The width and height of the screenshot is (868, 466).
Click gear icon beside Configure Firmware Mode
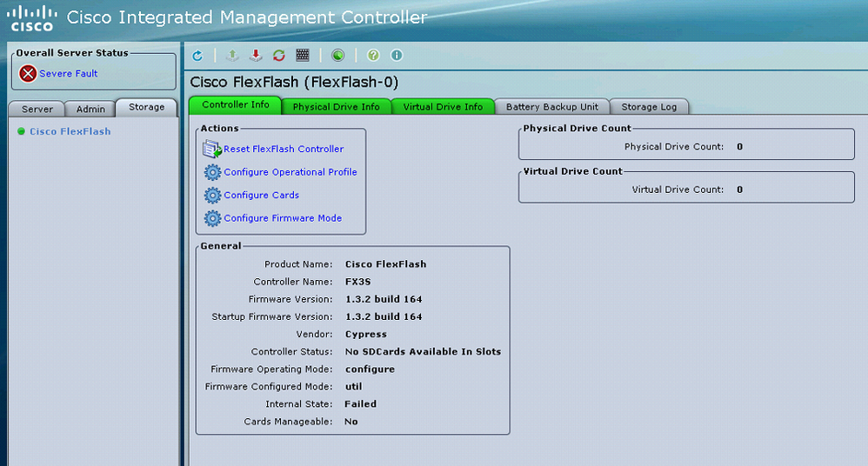pos(212,218)
